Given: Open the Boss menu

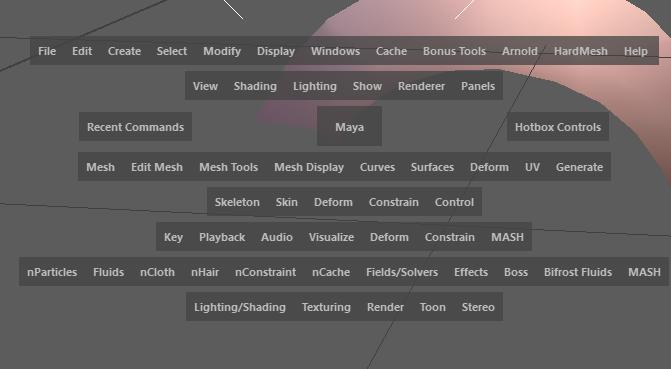Looking at the screenshot, I should pyautogui.click(x=516, y=272).
